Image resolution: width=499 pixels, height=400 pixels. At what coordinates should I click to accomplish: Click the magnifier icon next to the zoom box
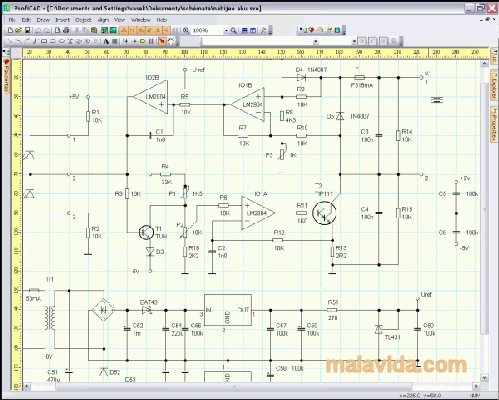click(234, 31)
